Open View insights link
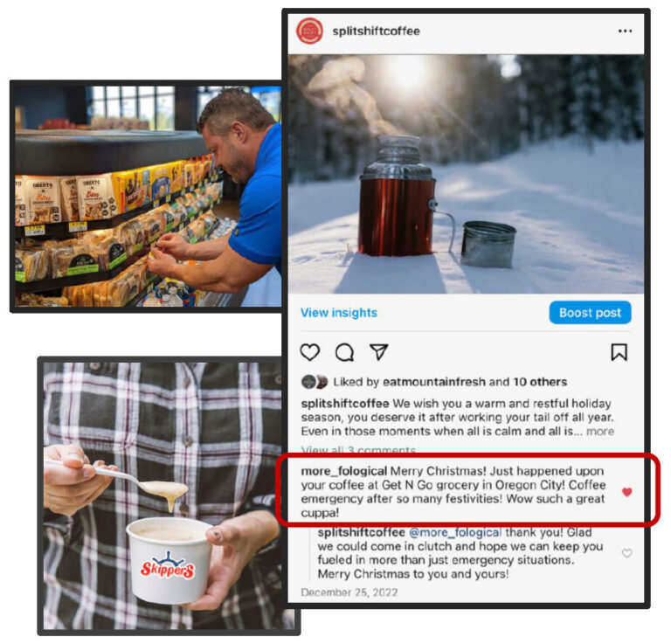 click(x=339, y=313)
